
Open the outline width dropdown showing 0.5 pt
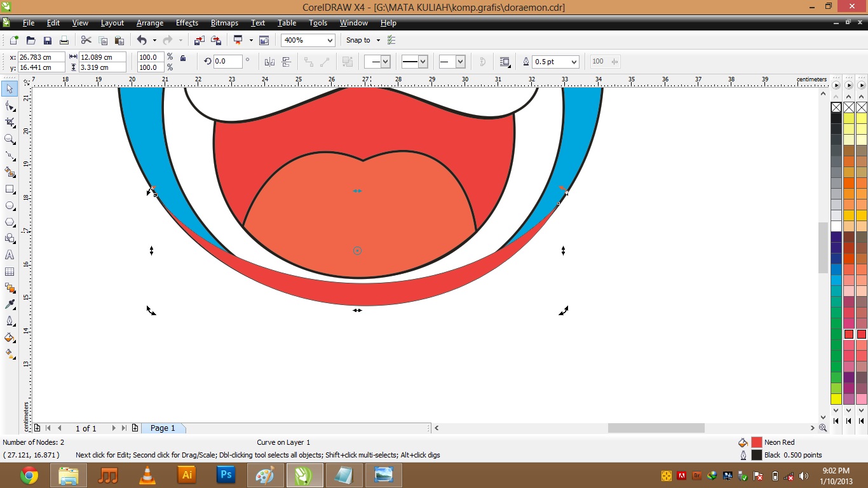(575, 61)
